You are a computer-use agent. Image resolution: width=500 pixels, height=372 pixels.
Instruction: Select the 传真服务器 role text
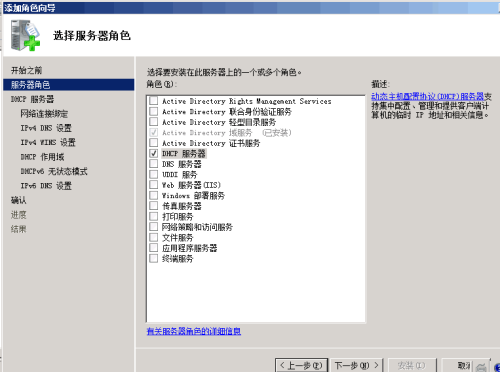point(182,206)
